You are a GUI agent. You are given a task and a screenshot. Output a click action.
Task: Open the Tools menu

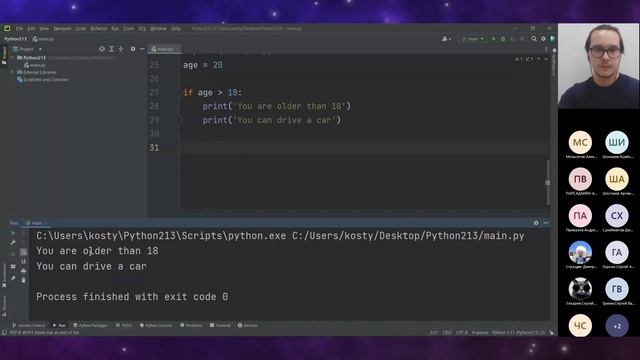tap(129, 29)
